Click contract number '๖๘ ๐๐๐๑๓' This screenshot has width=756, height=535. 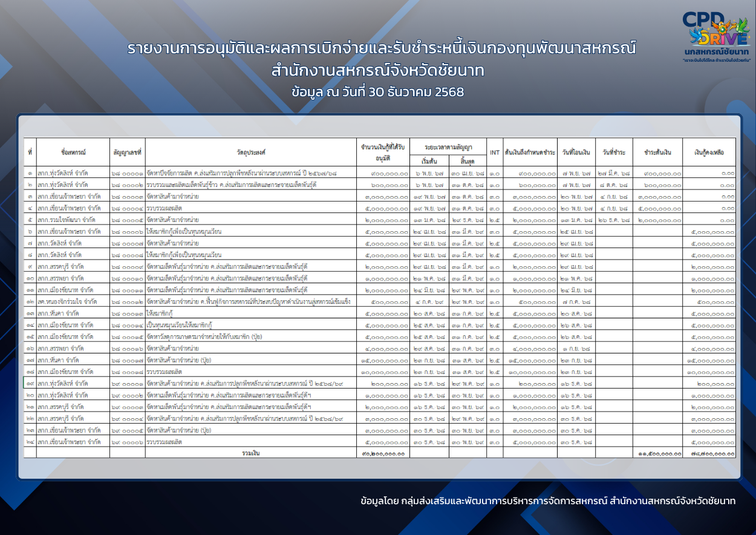point(128,313)
